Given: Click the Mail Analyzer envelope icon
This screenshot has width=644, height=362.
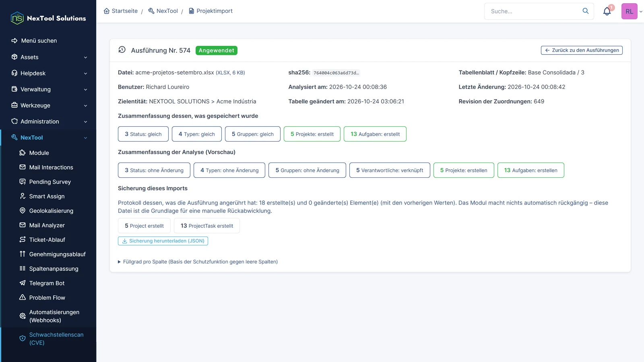Looking at the screenshot, I should coord(23,225).
